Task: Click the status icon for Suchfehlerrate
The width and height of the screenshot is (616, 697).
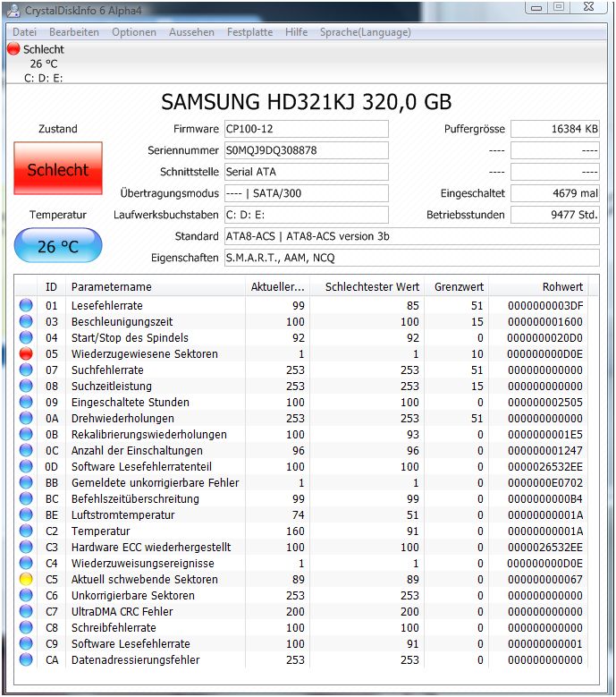Action: [x=26, y=370]
